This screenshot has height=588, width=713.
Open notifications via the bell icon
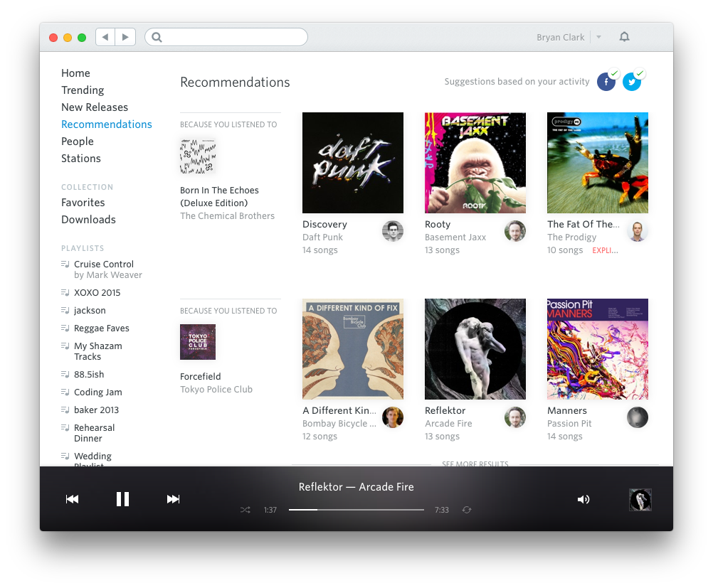624,37
